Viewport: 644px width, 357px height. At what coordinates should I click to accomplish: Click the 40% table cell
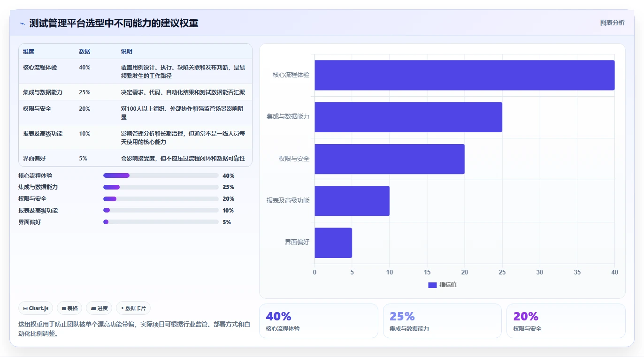(x=84, y=68)
